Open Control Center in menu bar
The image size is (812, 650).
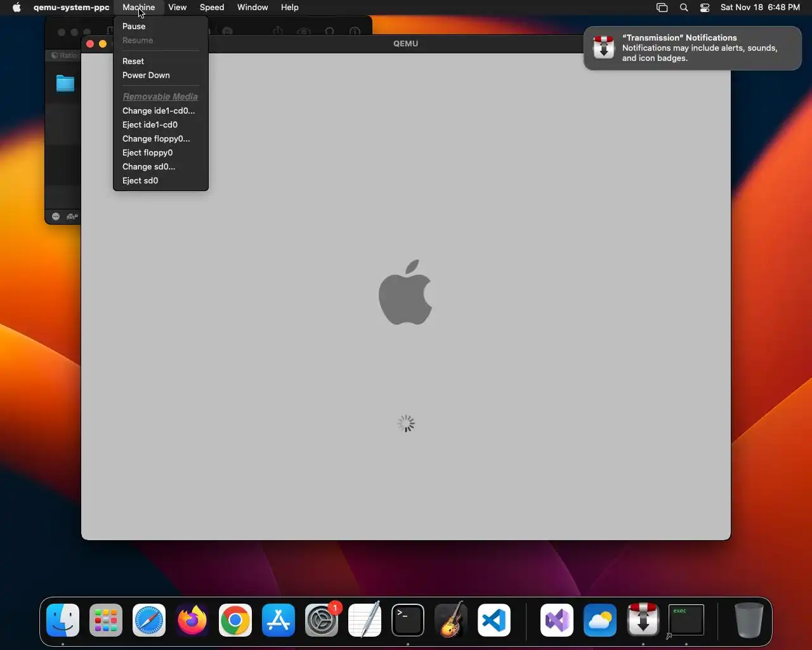(x=705, y=8)
